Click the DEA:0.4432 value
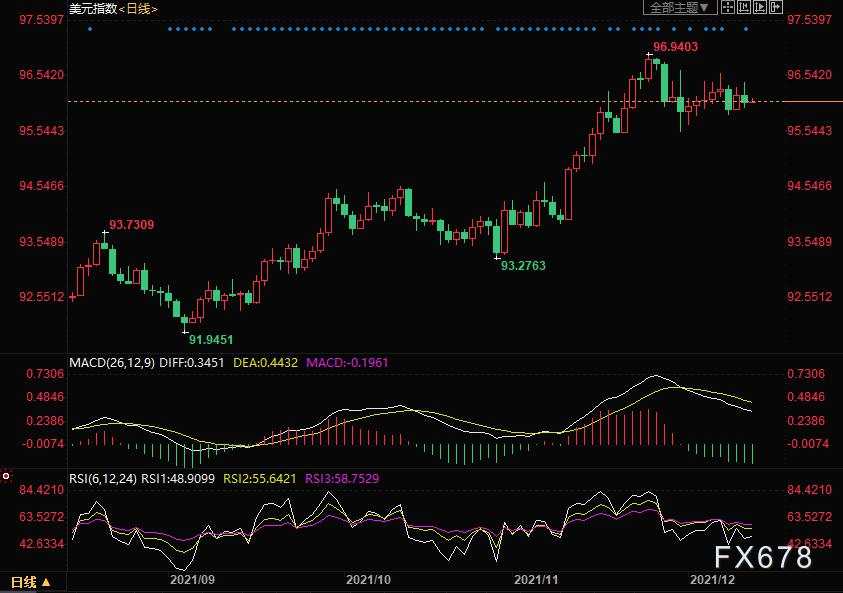The width and height of the screenshot is (843, 593). click(x=265, y=362)
